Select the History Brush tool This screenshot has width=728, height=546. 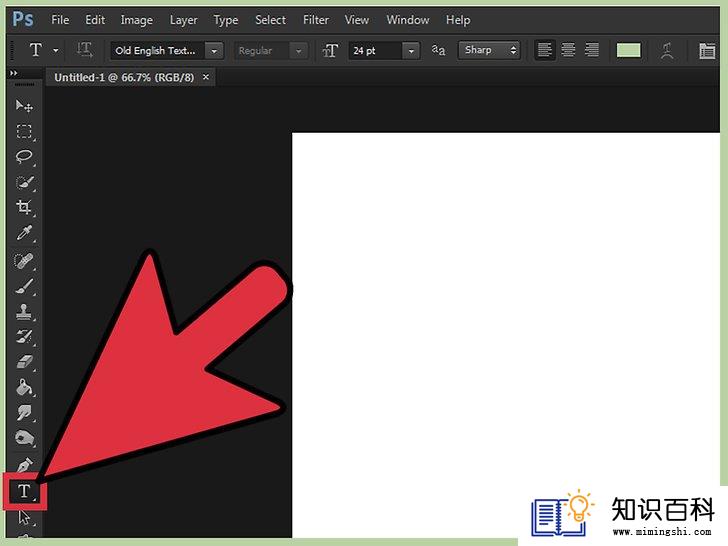pyautogui.click(x=24, y=337)
